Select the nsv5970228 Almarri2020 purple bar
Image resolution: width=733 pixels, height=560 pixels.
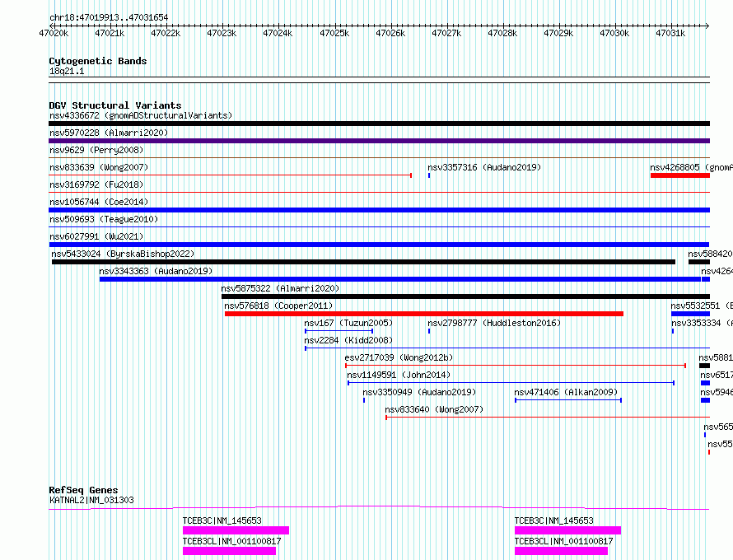[x=379, y=141]
